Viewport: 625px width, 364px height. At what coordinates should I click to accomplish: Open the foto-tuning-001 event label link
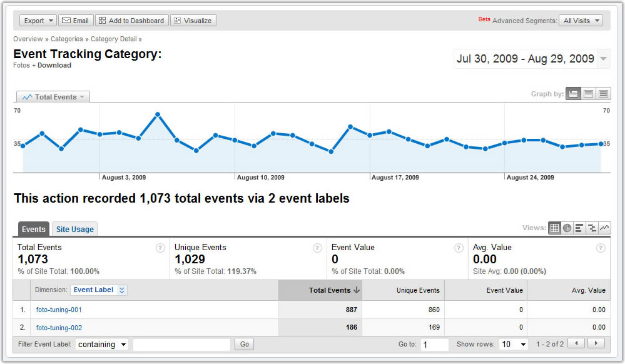coord(59,310)
